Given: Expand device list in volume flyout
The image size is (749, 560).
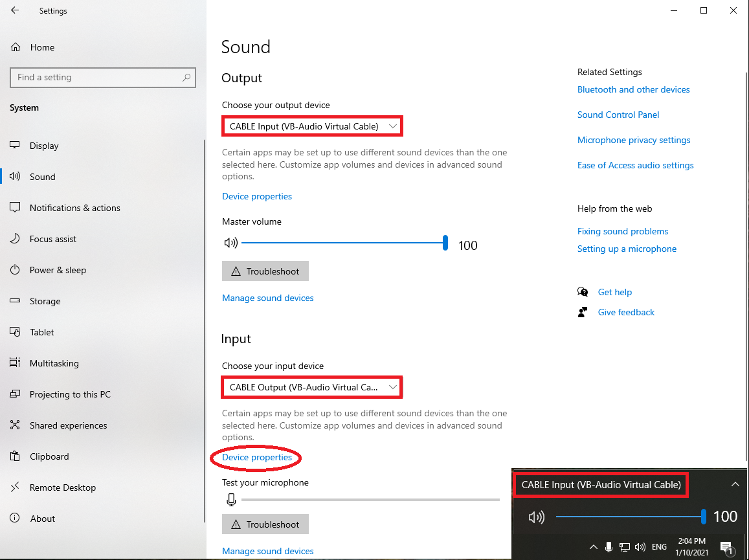Looking at the screenshot, I should tap(735, 484).
